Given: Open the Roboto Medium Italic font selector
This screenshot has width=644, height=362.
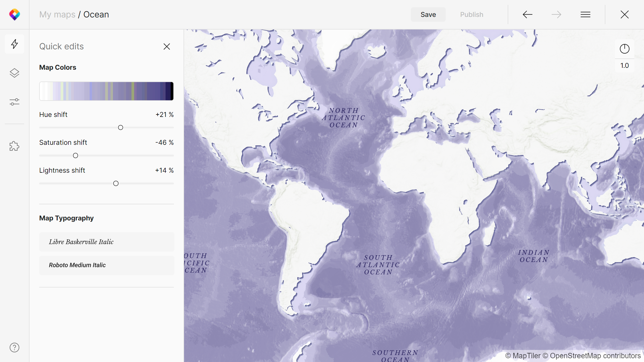Looking at the screenshot, I should point(107,265).
